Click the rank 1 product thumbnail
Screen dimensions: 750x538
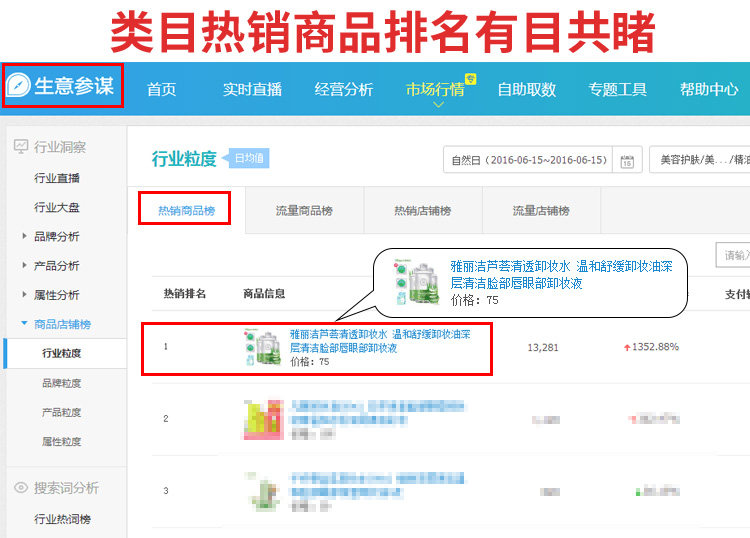[263, 347]
